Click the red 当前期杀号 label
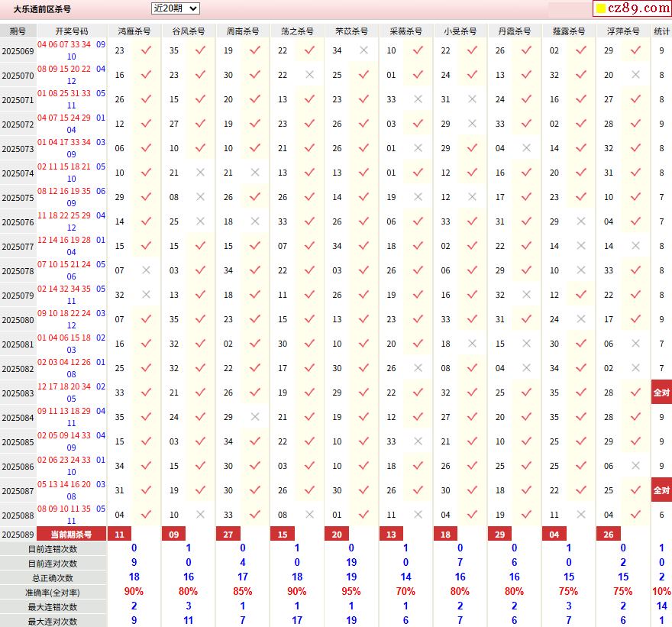The image size is (672, 627). tap(72, 534)
